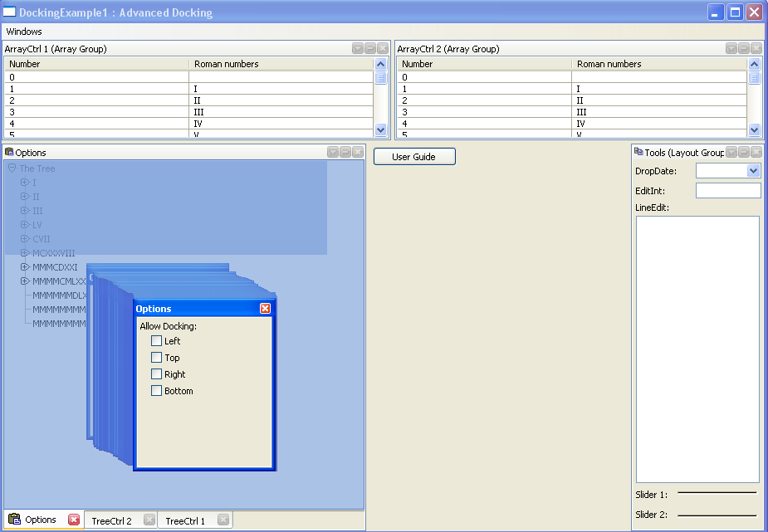This screenshot has width=768, height=532.
Task: Close the TreeCtrl 1 tab
Action: tap(223, 520)
